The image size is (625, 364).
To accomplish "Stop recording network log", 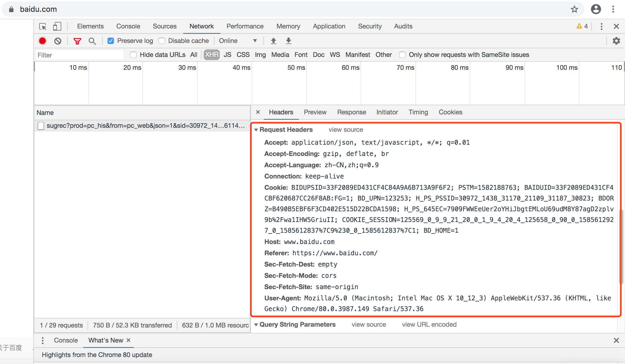I will pos(42,41).
